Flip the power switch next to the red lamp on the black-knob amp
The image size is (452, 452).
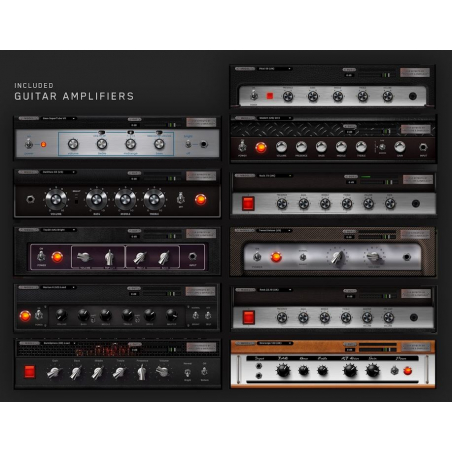tap(39, 314)
